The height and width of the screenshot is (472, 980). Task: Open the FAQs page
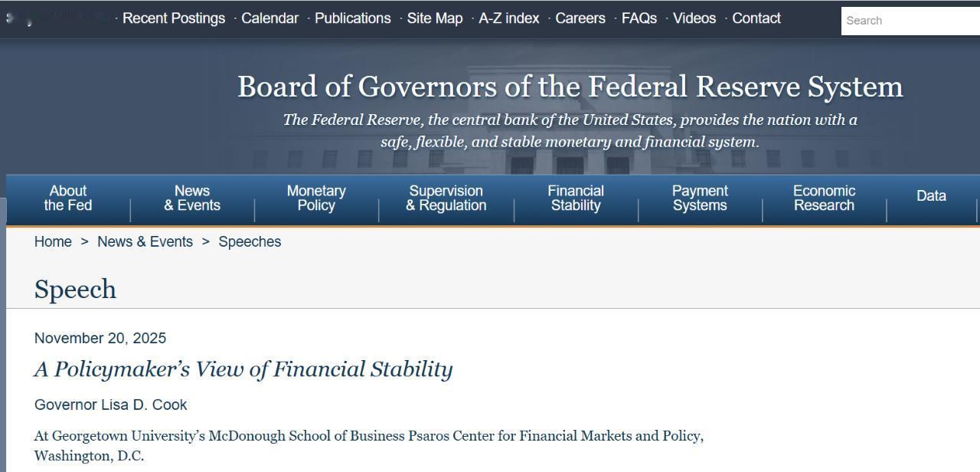pos(639,18)
